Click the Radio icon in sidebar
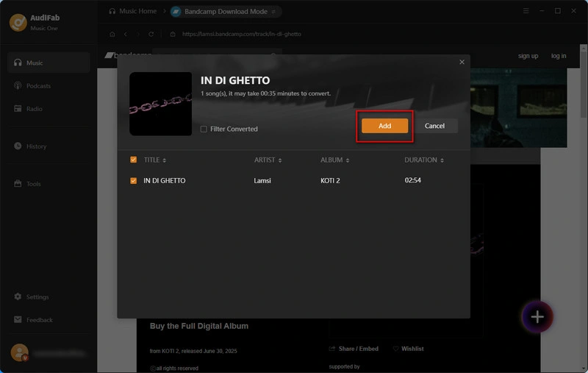 (18, 108)
